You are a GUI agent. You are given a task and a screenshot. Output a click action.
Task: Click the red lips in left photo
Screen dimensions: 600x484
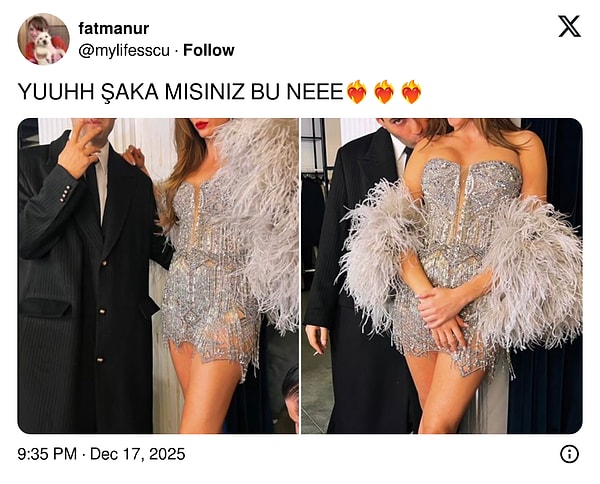tap(201, 125)
